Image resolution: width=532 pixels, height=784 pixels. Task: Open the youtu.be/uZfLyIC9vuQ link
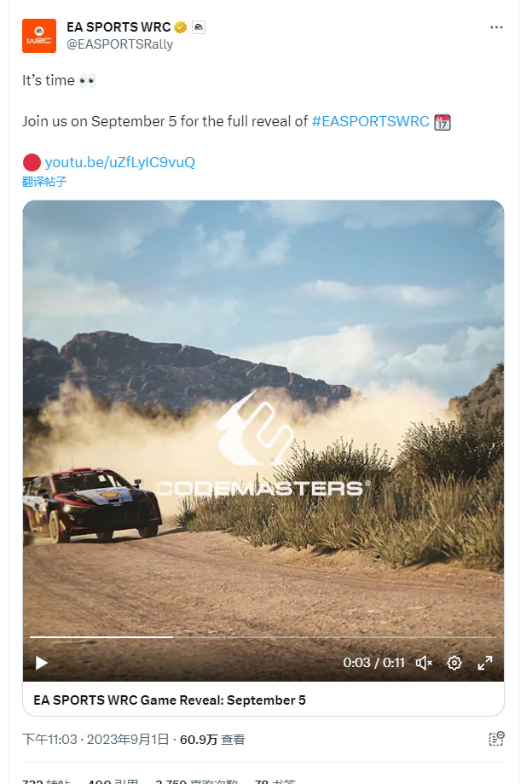click(x=120, y=162)
